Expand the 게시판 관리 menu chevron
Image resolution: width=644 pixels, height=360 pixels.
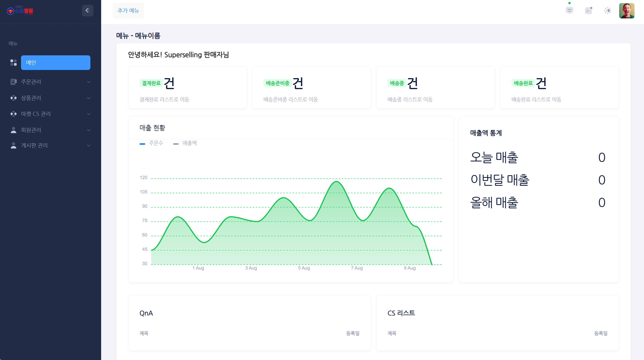tap(89, 146)
